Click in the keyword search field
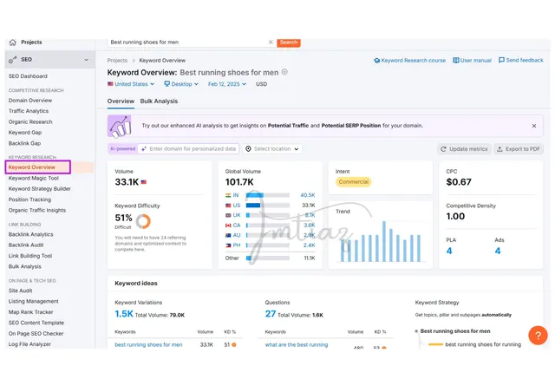This screenshot has height=392, width=555. point(187,42)
